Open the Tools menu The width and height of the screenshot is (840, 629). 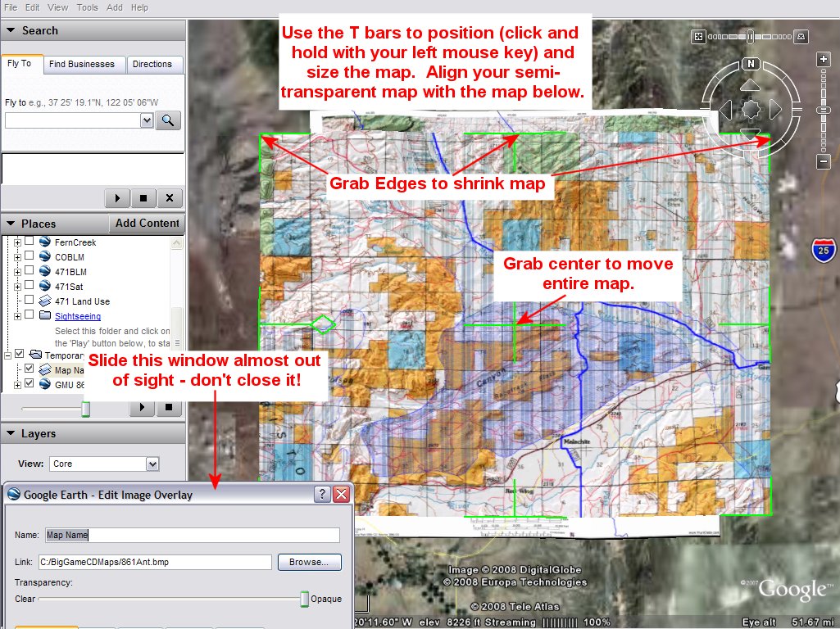point(88,7)
